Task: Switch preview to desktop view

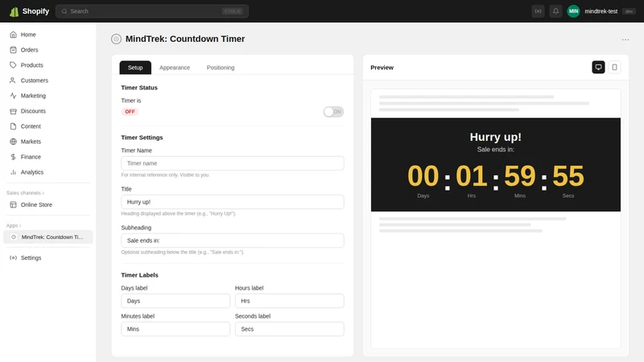Action: 598,67
